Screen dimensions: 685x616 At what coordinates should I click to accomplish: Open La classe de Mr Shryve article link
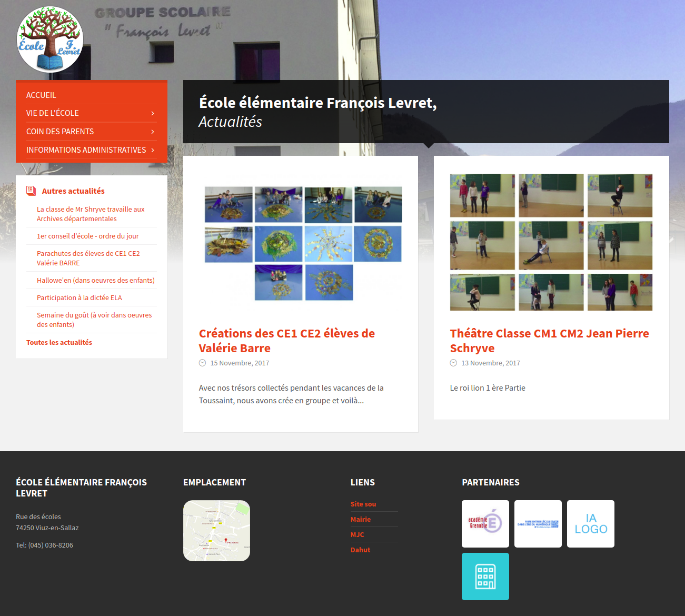91,214
